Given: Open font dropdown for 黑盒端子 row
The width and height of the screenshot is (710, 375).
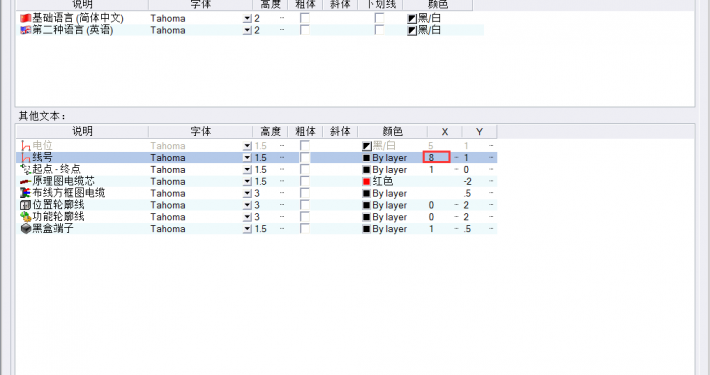Looking at the screenshot, I should point(247,229).
